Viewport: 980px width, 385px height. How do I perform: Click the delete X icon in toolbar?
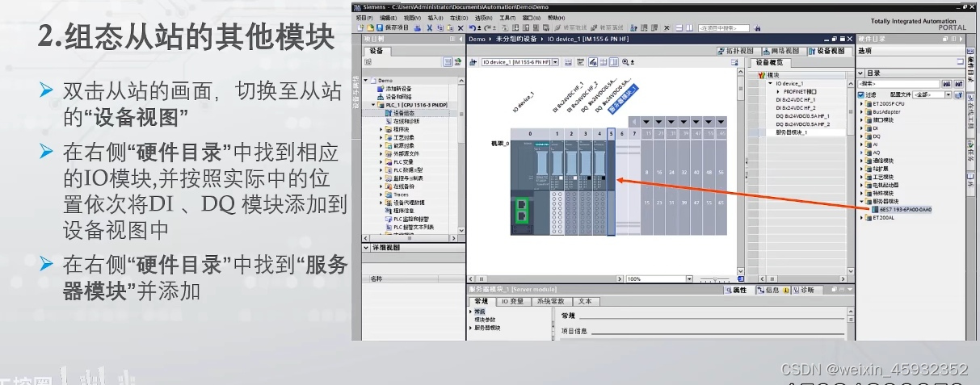pos(461,27)
